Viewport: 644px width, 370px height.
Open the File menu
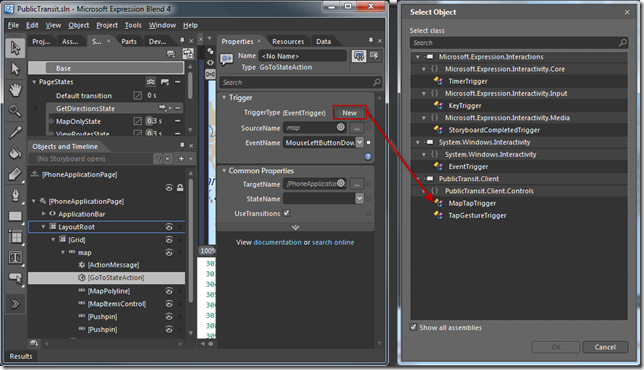pyautogui.click(x=13, y=25)
